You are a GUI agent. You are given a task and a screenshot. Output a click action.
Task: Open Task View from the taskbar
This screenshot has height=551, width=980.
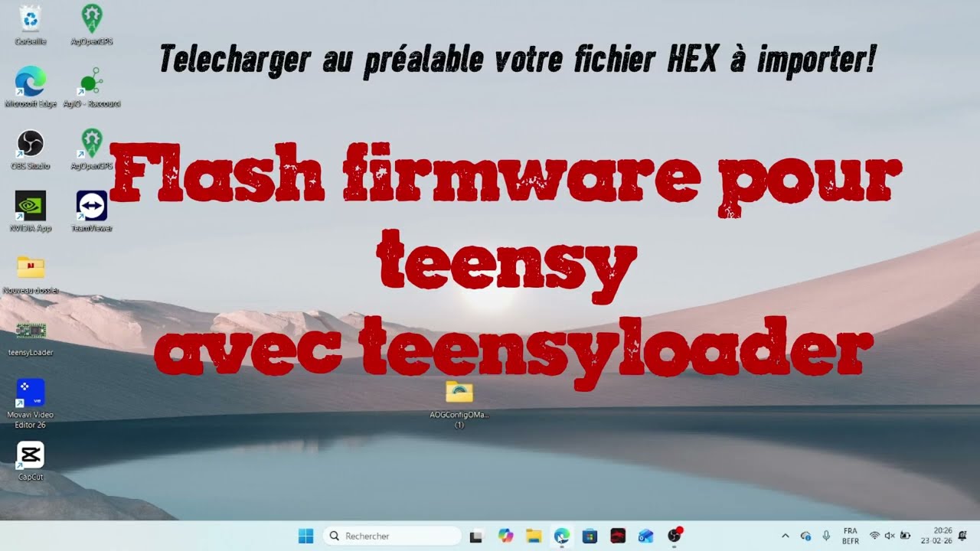477,536
